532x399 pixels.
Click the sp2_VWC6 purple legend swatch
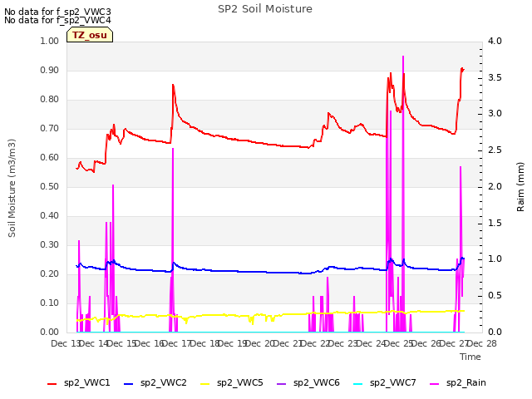point(281,384)
